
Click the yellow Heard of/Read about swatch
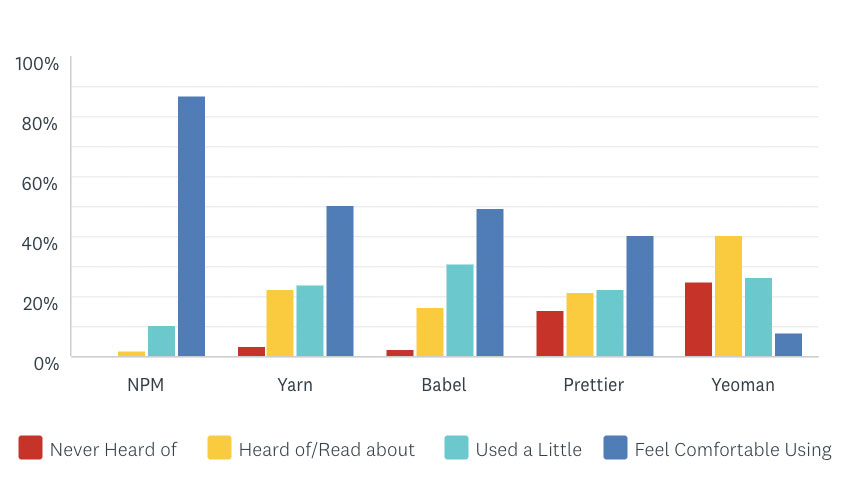tap(219, 449)
